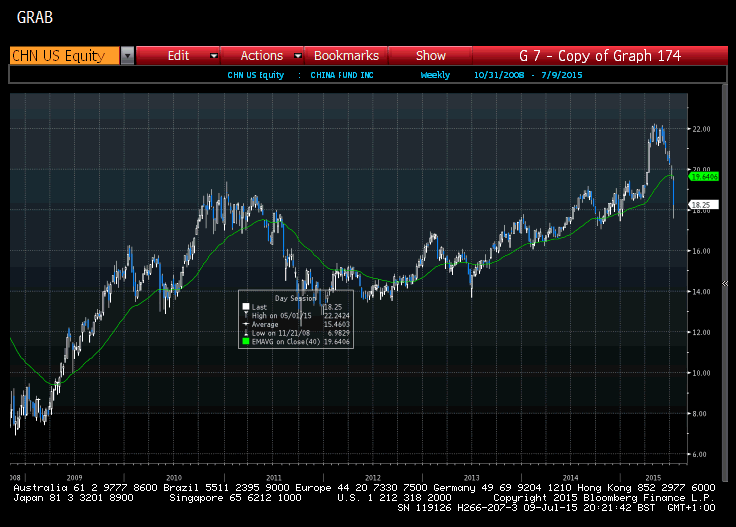Open the CHN US Equity dropdown arrow

tap(127, 56)
